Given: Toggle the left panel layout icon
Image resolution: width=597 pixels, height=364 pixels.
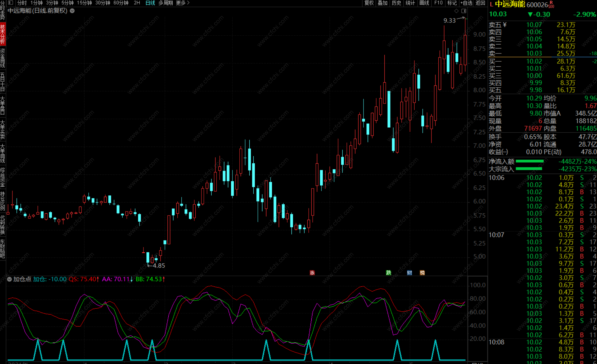Looking at the screenshot, I should click(11, 3).
